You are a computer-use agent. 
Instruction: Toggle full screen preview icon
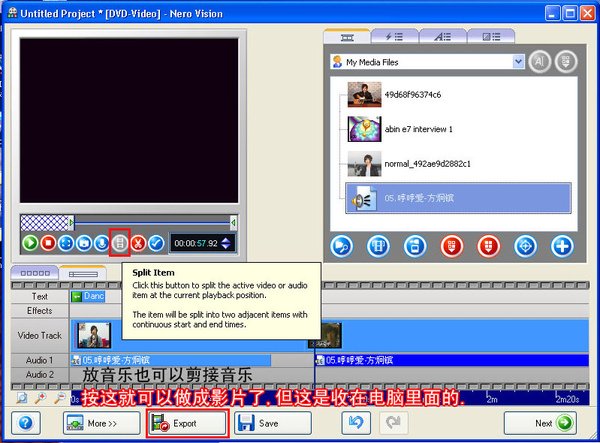click(66, 243)
